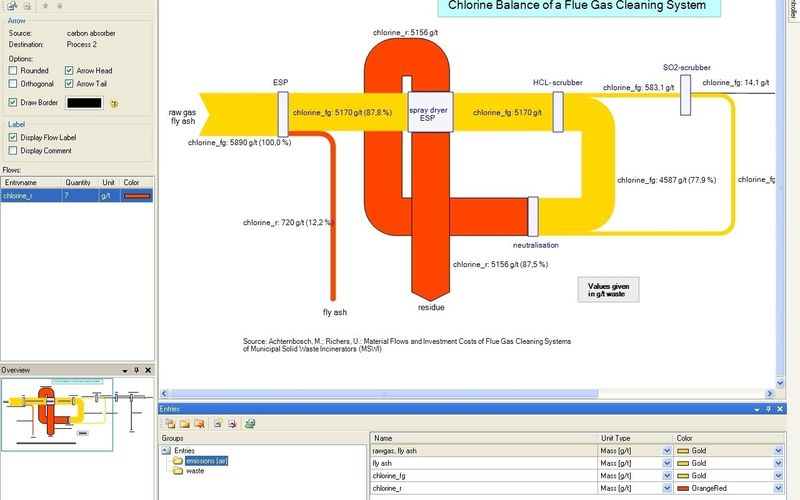This screenshot has width=800, height=500.
Task: Enable the Orthogonal arrow option
Action: [13, 84]
